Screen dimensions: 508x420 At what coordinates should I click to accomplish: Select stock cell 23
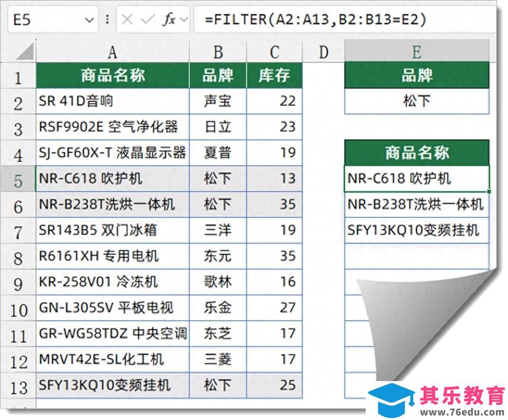point(275,127)
